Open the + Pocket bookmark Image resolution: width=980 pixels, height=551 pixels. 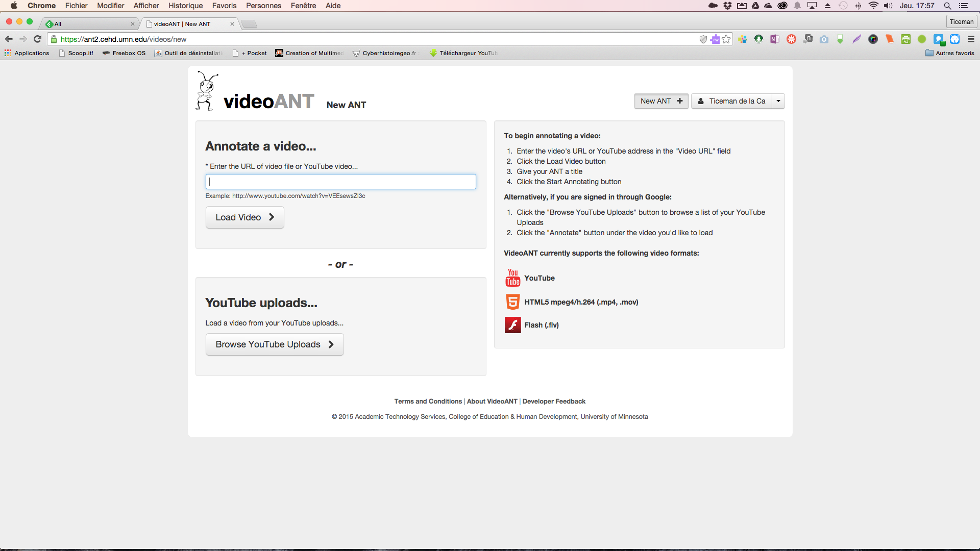pos(250,53)
